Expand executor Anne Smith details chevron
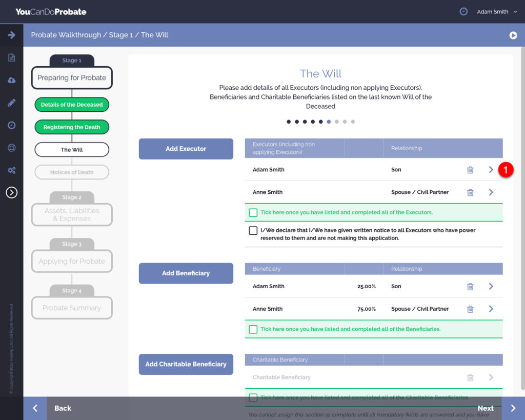Screen dimensions: 525x420 point(491,192)
